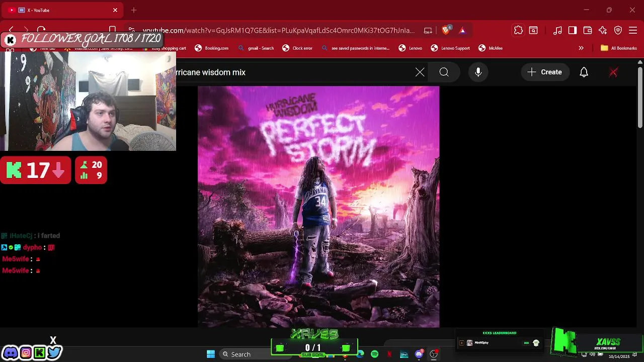
Task: Bookmark this page in the address bar
Action: tap(113, 30)
